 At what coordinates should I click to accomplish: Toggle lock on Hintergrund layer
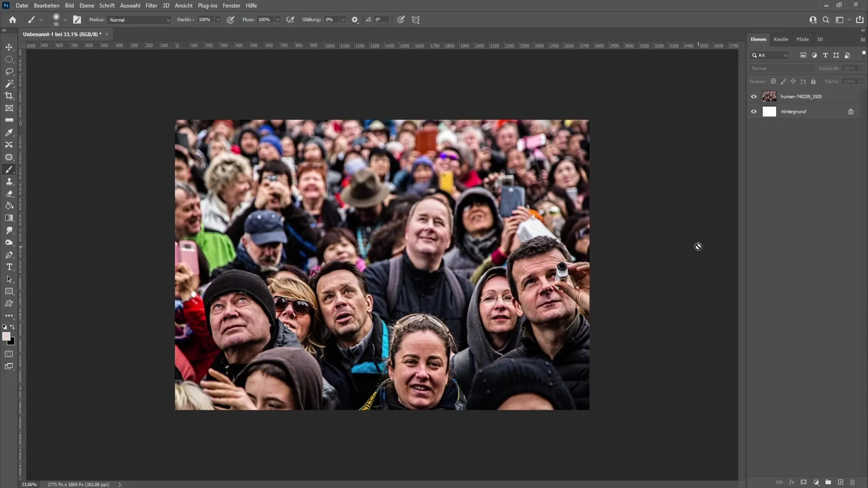click(852, 112)
